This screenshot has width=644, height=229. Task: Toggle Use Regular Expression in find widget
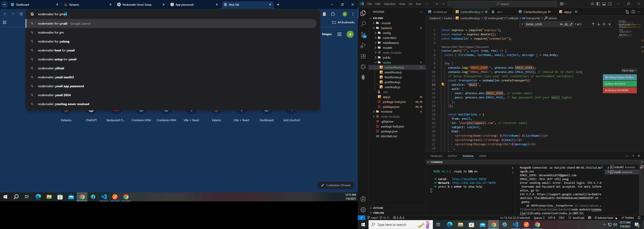coord(571,24)
